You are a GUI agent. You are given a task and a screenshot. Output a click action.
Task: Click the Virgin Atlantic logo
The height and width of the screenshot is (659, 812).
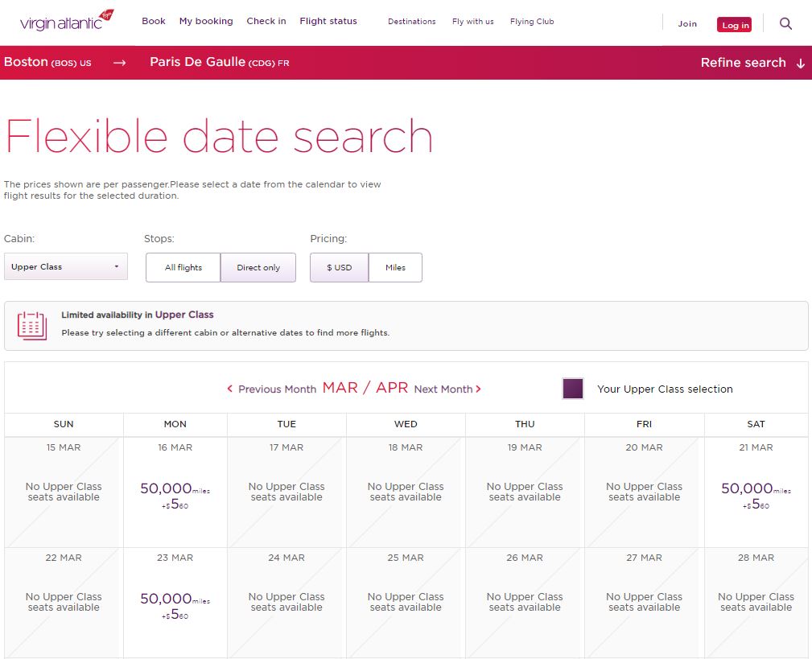tap(67, 21)
